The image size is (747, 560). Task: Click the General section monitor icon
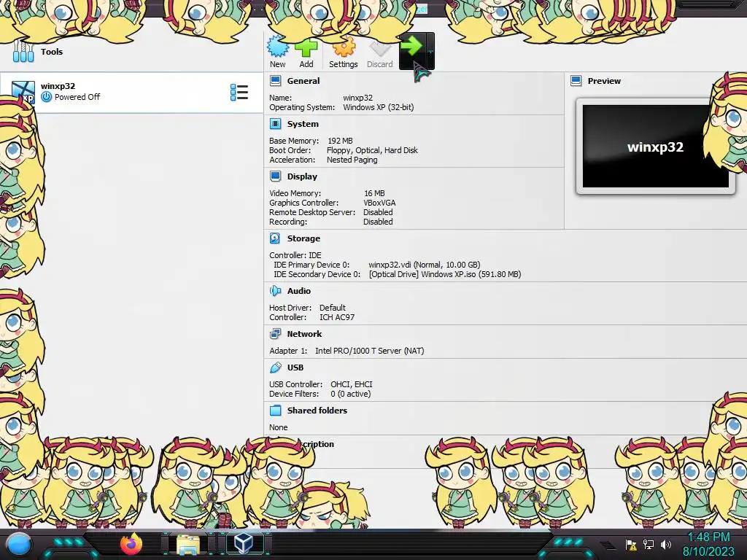(275, 80)
